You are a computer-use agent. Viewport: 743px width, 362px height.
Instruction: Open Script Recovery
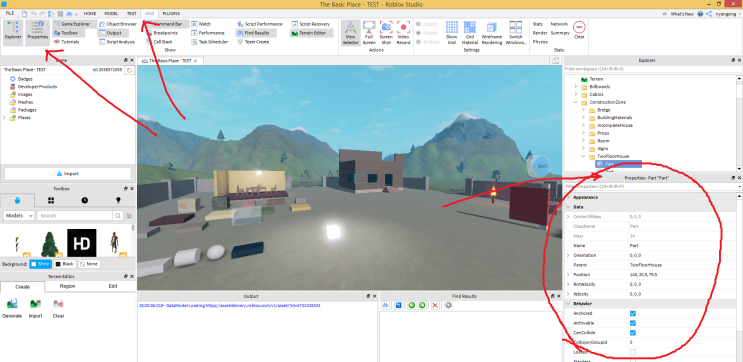point(311,24)
